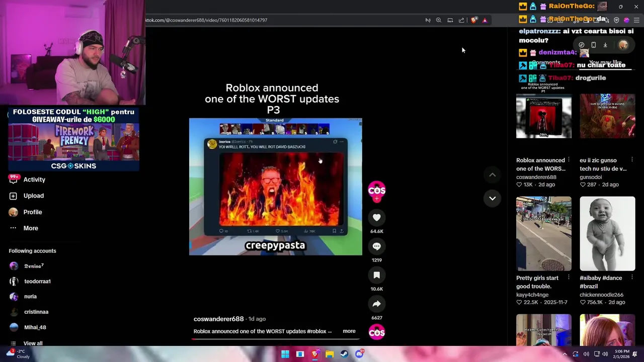Click the browser zoom magnifier icon
Viewport: 644px width, 362px height.
point(439,20)
